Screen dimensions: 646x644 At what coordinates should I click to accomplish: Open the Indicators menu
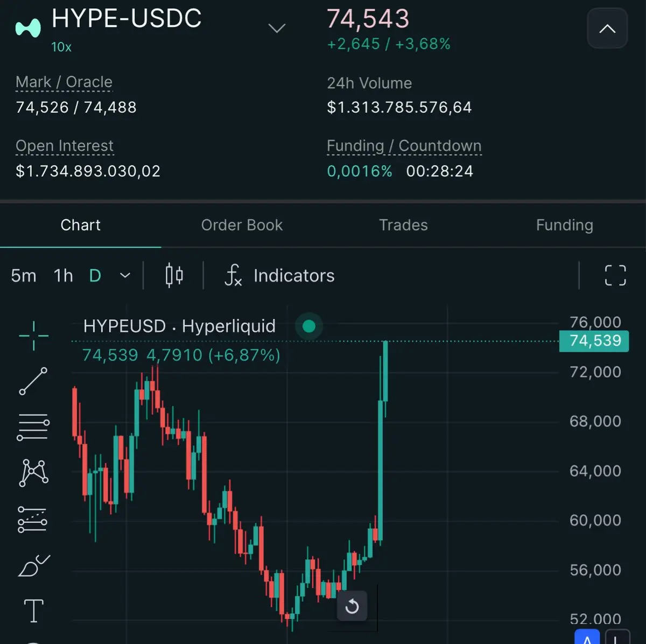pos(279,276)
